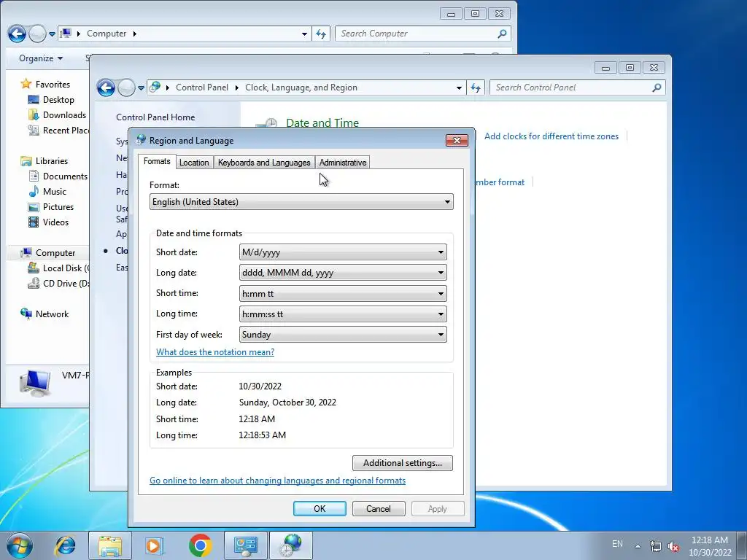Open the Videos library
The width and height of the screenshot is (747, 560).
[55, 222]
